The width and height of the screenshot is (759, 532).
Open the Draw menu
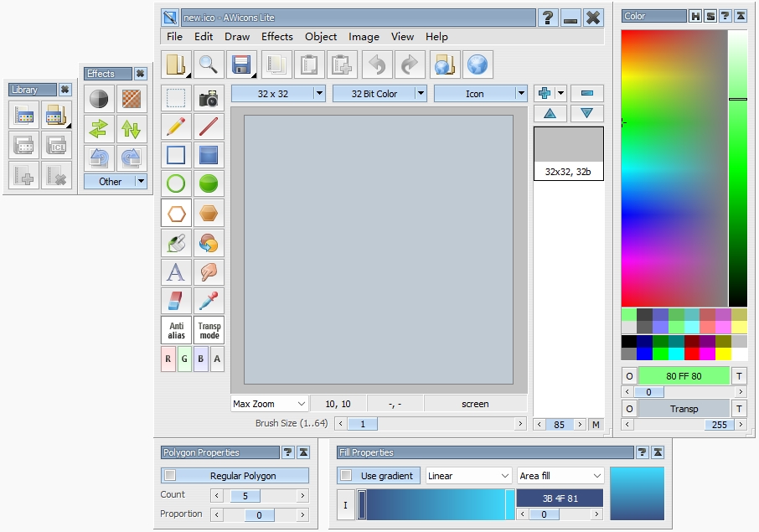(x=237, y=37)
